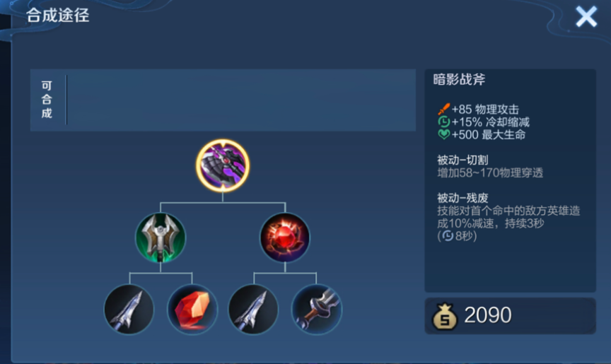Image resolution: width=611 pixels, height=364 pixels.
Task: Choose the red ruby crystal icon
Action: [x=192, y=309]
